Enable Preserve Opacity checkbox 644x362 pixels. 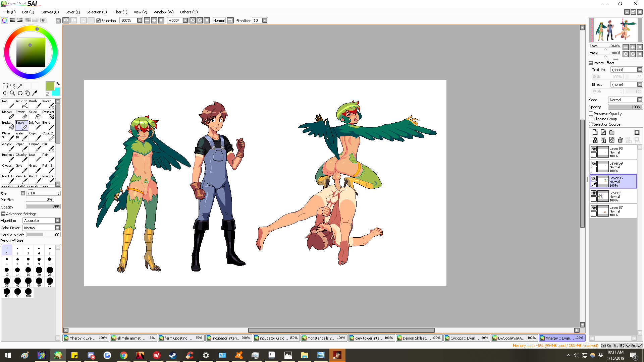point(591,114)
